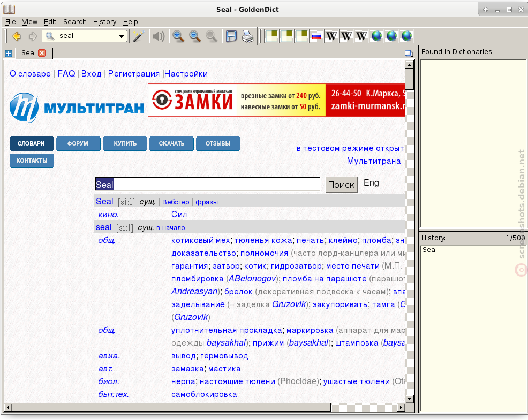This screenshot has width=528, height=420.
Task: Toggle the second dictionary icon in the bar
Action: coord(286,36)
